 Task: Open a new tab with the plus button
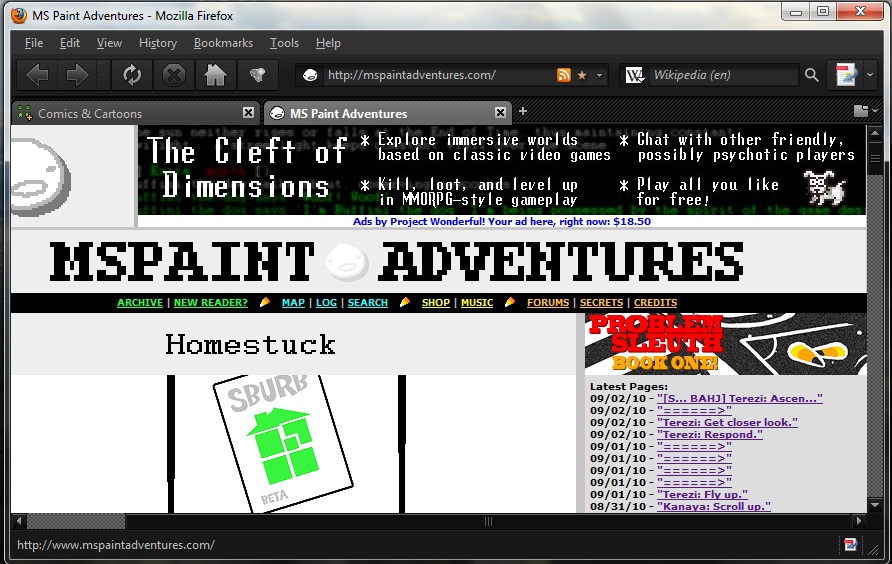pyautogui.click(x=522, y=111)
